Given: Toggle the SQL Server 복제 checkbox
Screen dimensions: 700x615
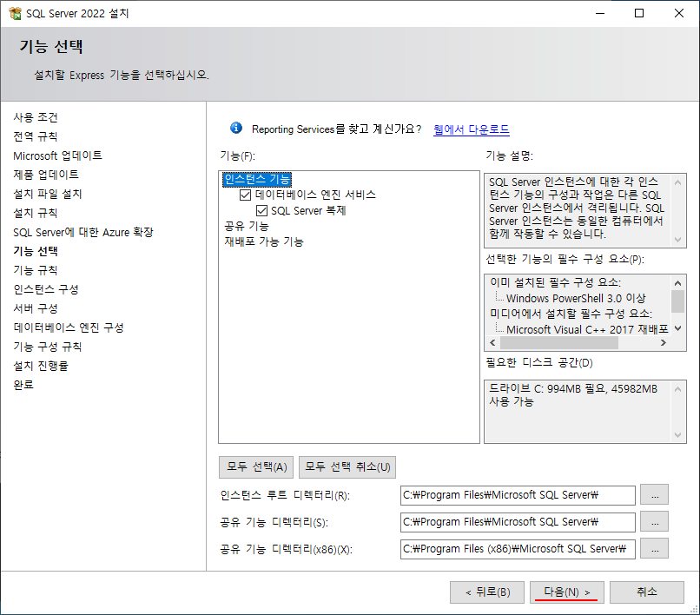Looking at the screenshot, I should tap(261, 210).
